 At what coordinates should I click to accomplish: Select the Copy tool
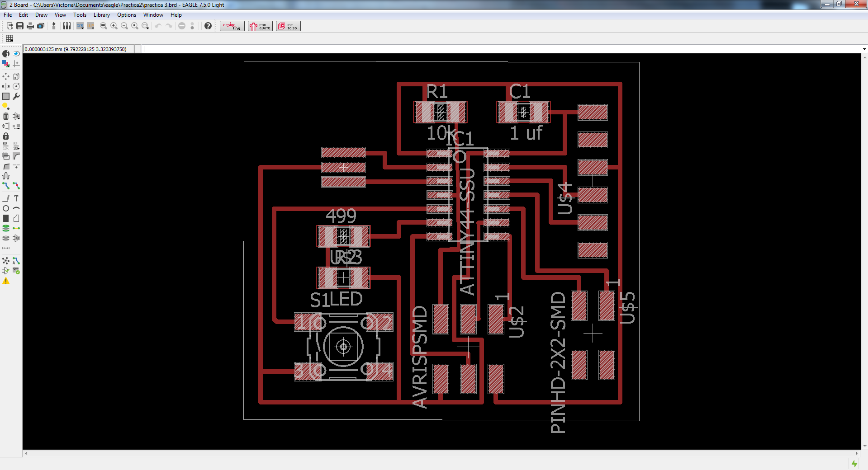point(16,76)
